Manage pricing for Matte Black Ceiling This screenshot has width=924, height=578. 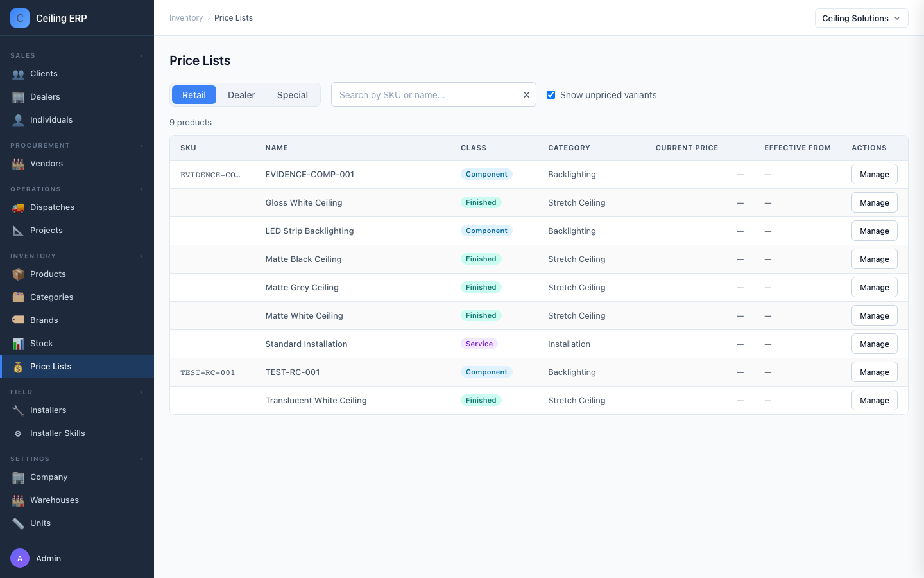coord(874,259)
